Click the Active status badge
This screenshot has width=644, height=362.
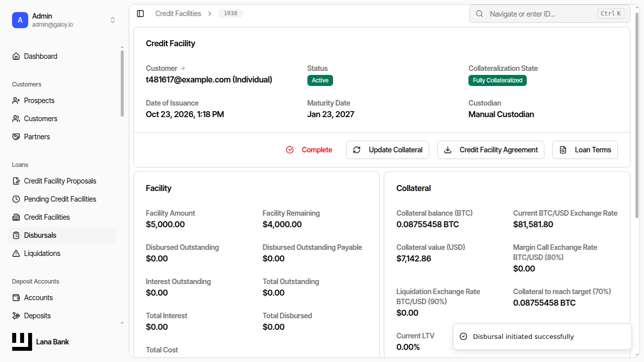[x=320, y=80]
